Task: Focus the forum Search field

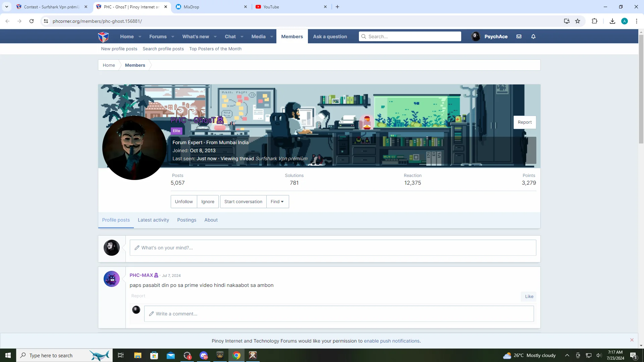Action: 410,37
